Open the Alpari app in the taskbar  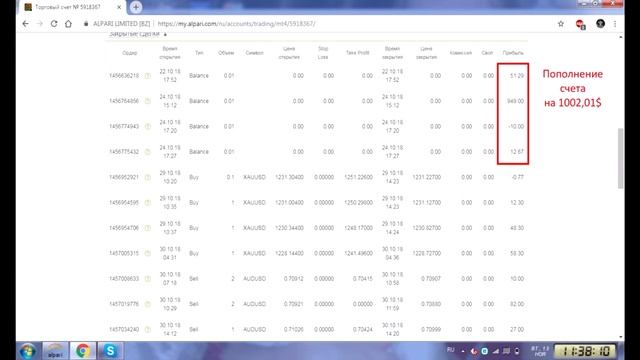56,351
